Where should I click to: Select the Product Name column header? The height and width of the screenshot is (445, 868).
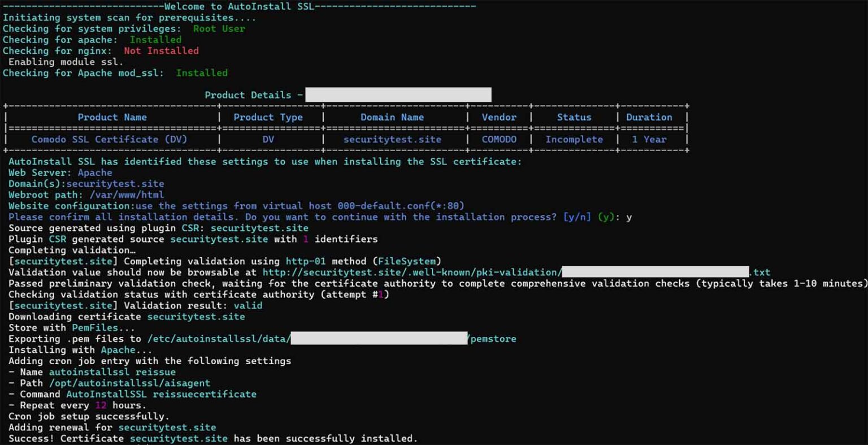112,117
